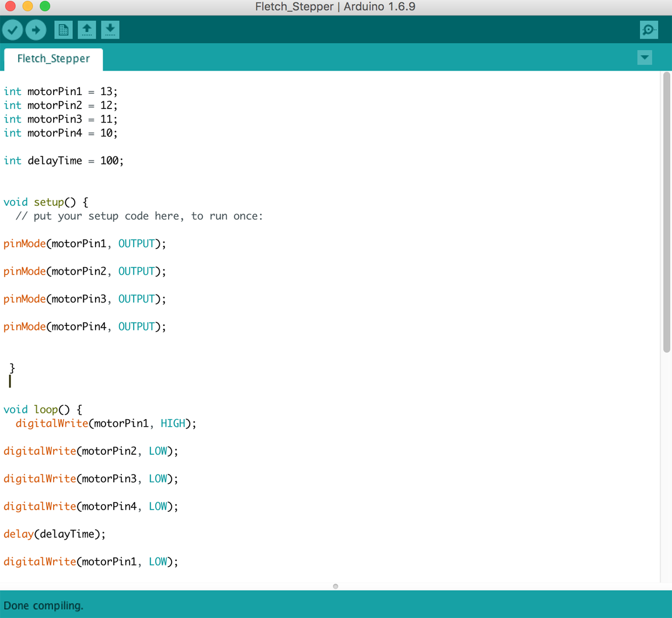Click the 'Done compiling.' status text
Image resolution: width=672 pixels, height=618 pixels.
pos(43,606)
